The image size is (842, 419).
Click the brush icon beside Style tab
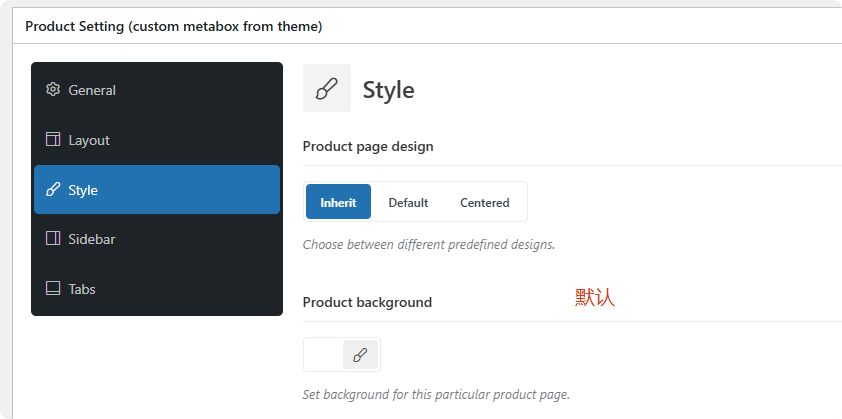tap(53, 190)
